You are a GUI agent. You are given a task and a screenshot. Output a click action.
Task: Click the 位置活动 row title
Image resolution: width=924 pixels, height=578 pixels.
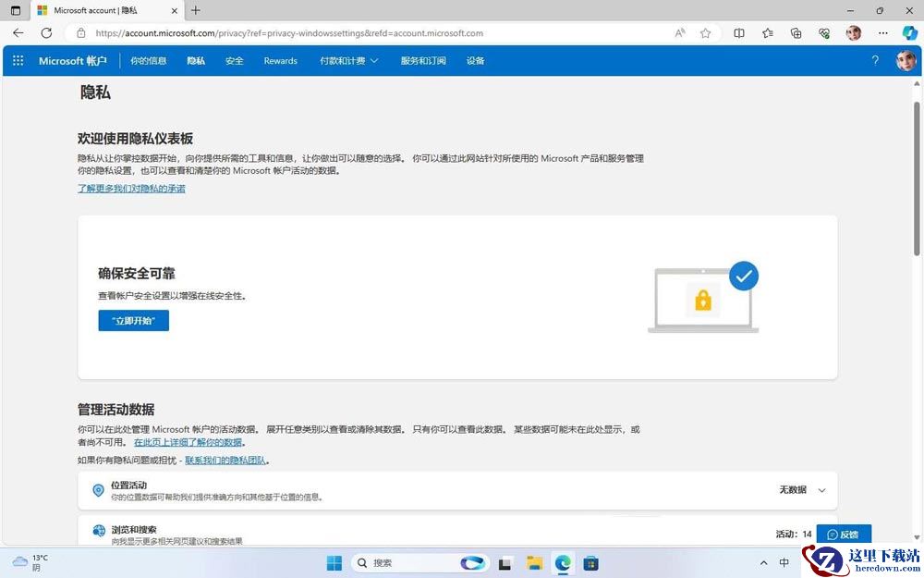(129, 486)
